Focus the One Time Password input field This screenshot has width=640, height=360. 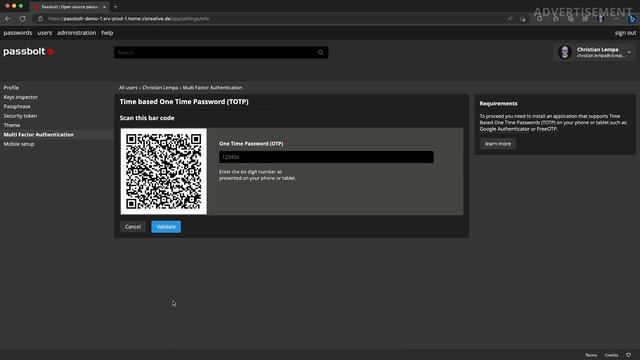pos(326,157)
